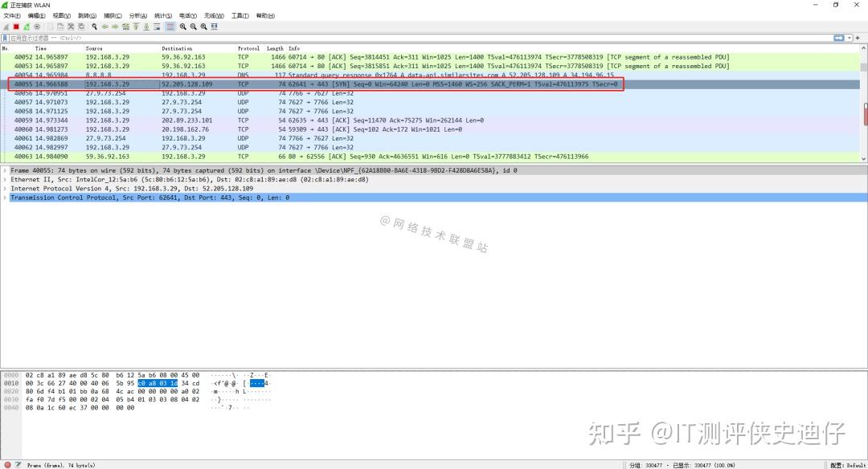The width and height of the screenshot is (868, 469).
Task: Click the filter expression add button
Action: tap(858, 38)
